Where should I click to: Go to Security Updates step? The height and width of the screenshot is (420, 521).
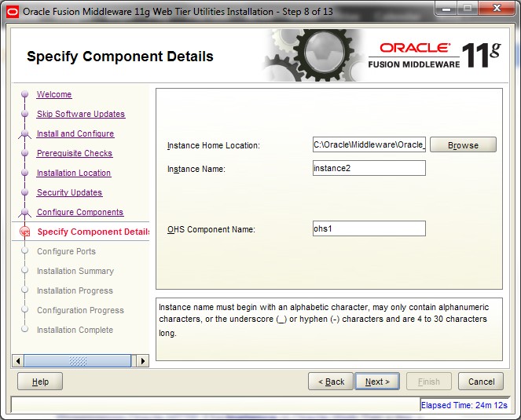pos(69,192)
